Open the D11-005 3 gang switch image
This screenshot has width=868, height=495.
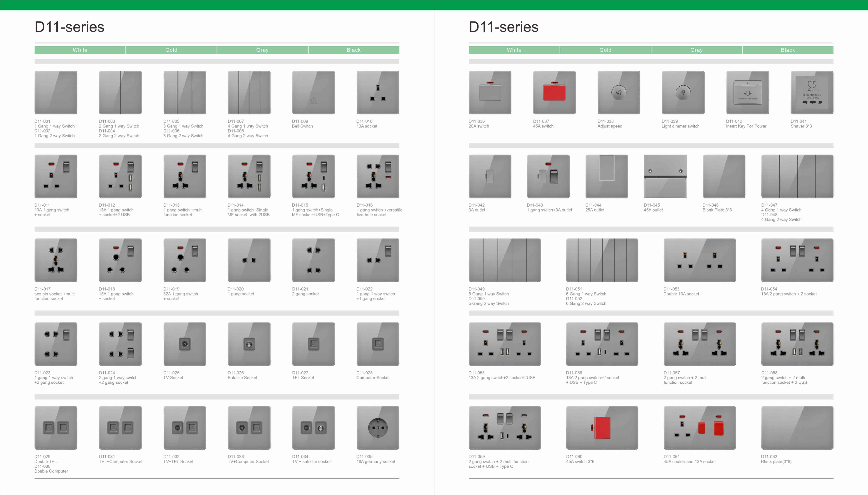(185, 92)
